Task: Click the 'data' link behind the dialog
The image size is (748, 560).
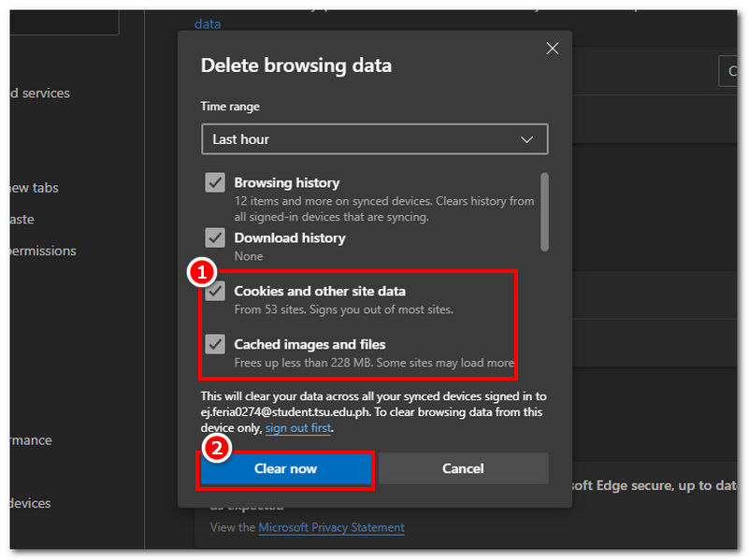Action: click(x=208, y=24)
